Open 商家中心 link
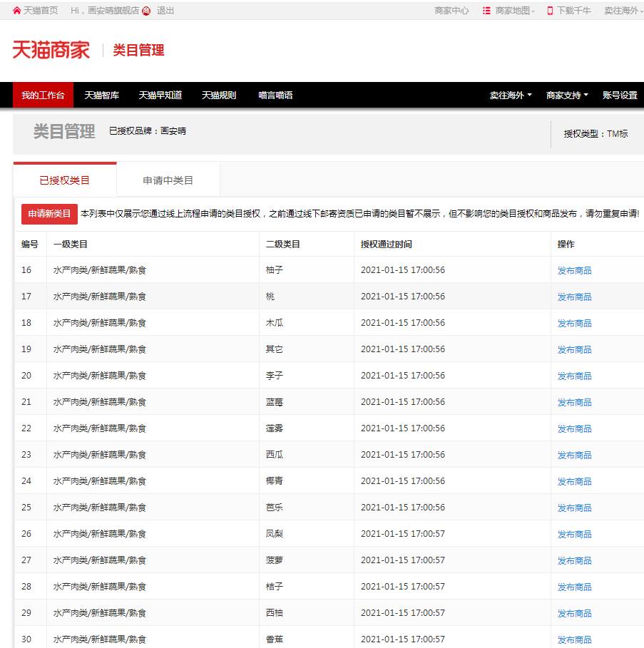Screen dimensions: 644x648 pyautogui.click(x=451, y=11)
